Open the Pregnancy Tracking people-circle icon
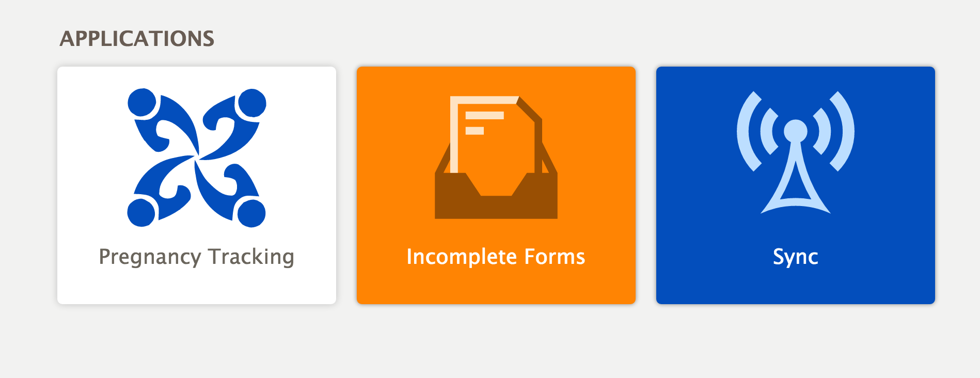Screen dimensions: 980x378 pyautogui.click(x=196, y=157)
